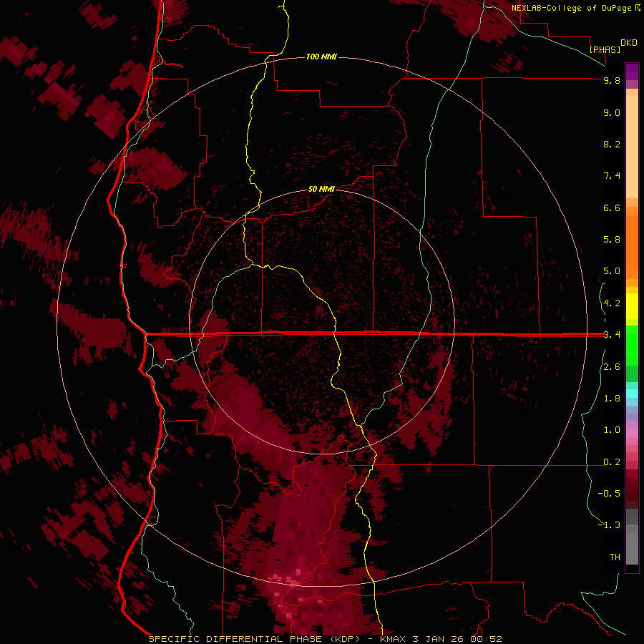The height and width of the screenshot is (644, 644).
Task: Click the yellow segment of the color bar
Action: (632, 306)
